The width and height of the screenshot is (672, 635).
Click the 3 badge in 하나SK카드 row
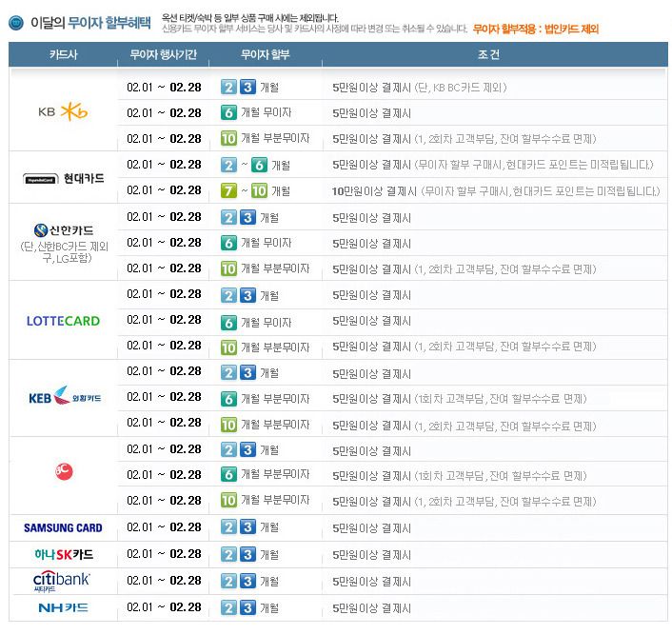(x=247, y=554)
